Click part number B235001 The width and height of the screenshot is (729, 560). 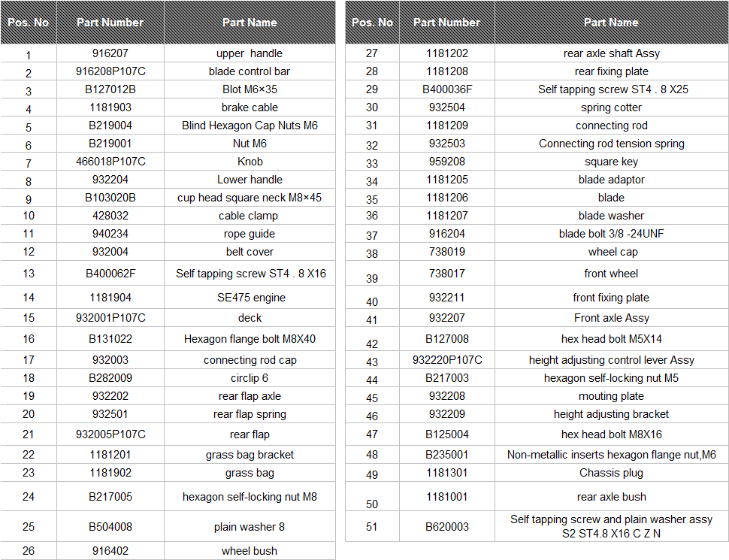click(x=446, y=455)
